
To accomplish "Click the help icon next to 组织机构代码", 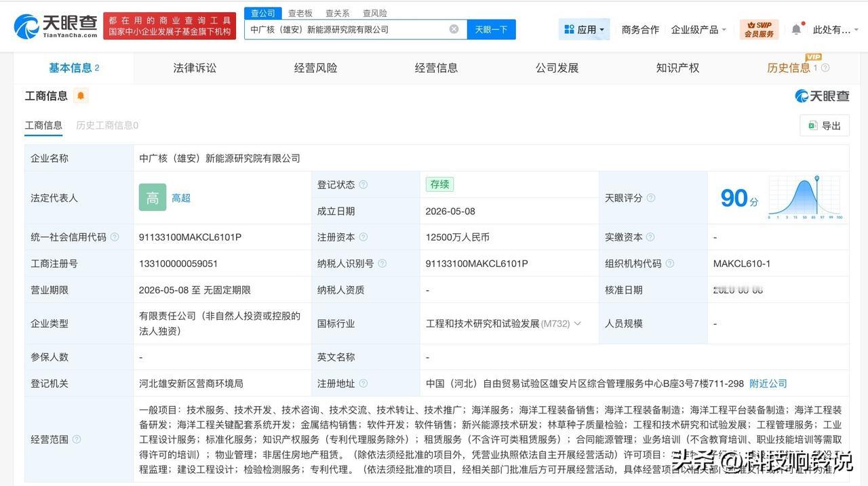I will (670, 264).
